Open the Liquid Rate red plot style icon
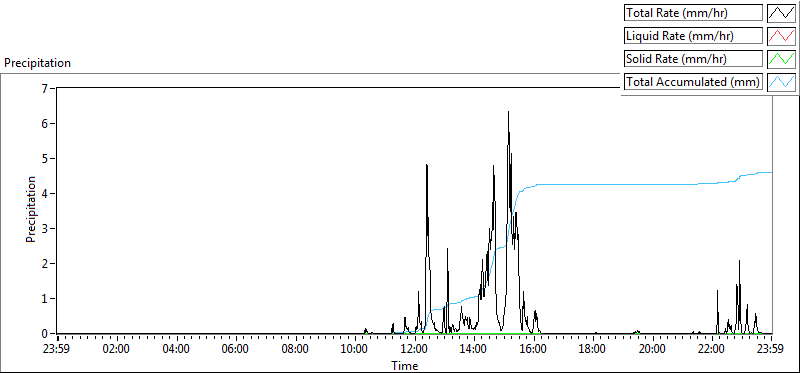 tap(781, 36)
